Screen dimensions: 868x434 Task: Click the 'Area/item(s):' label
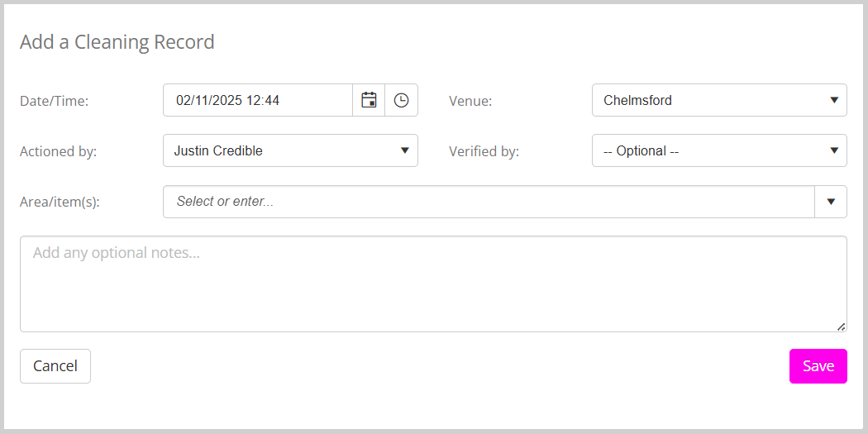click(x=60, y=202)
